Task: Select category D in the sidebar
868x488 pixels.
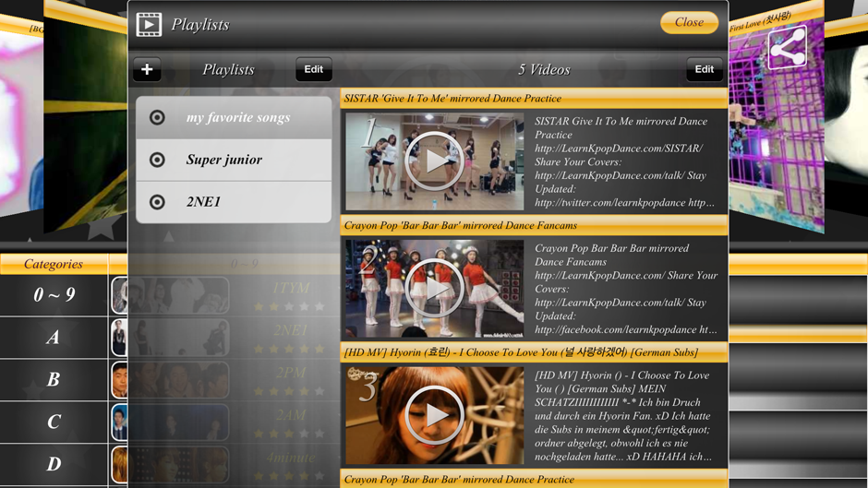Action: pos(54,464)
